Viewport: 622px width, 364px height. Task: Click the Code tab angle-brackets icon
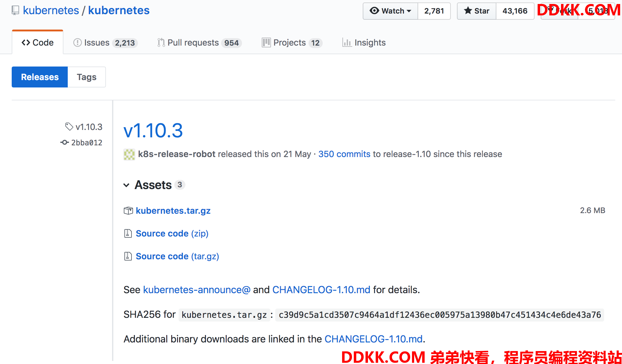click(x=26, y=42)
